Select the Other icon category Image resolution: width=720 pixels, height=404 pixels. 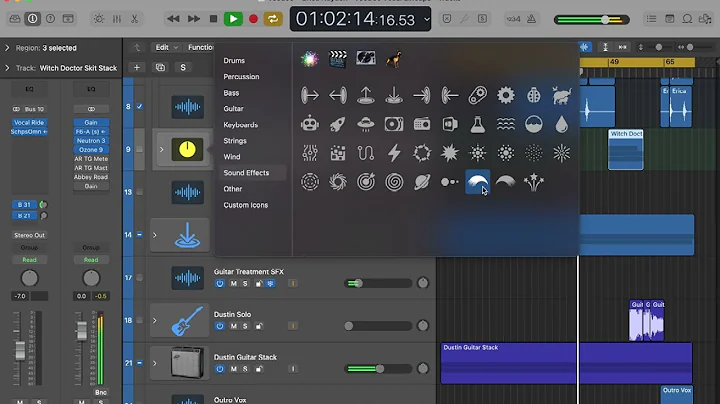click(x=233, y=189)
